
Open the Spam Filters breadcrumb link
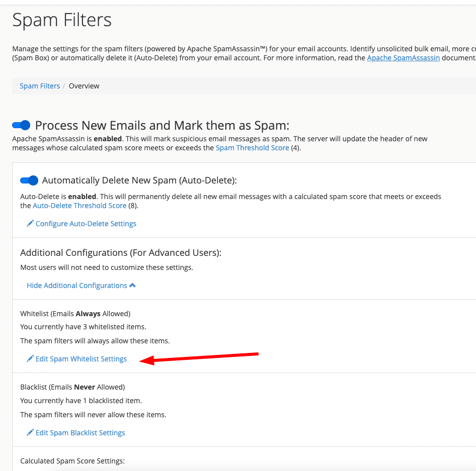coord(40,85)
